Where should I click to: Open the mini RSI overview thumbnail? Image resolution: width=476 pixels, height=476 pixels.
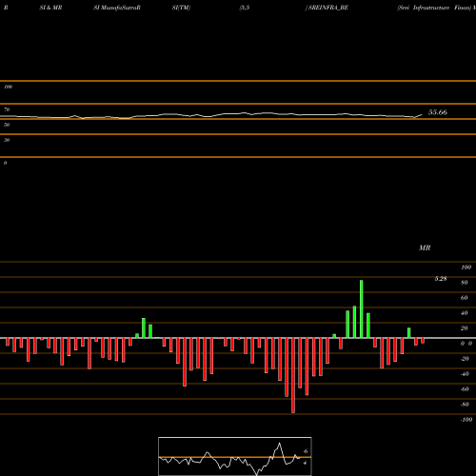(235, 456)
